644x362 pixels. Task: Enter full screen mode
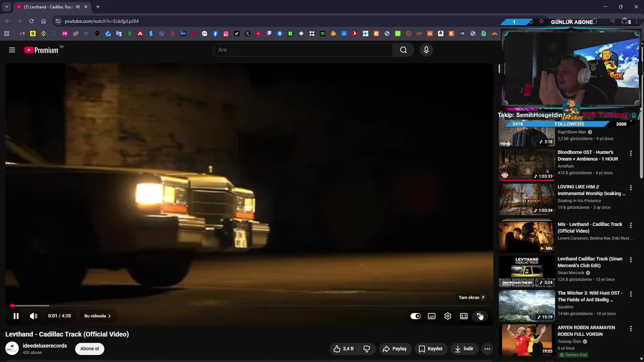point(479,316)
